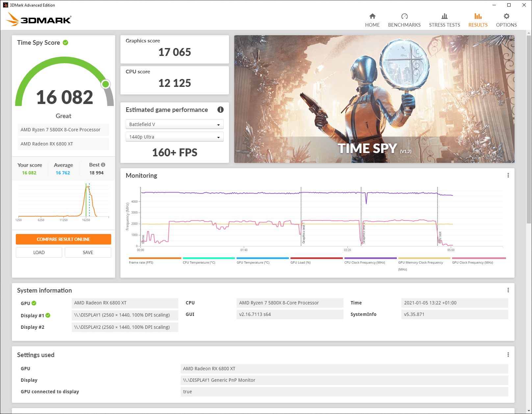Image resolution: width=532 pixels, height=414 pixels.
Task: Click the Time Spy Score validity checkmark
Action: pos(65,42)
